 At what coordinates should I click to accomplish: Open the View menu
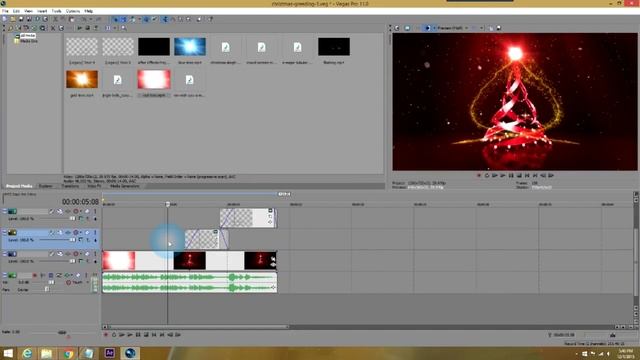[29, 11]
